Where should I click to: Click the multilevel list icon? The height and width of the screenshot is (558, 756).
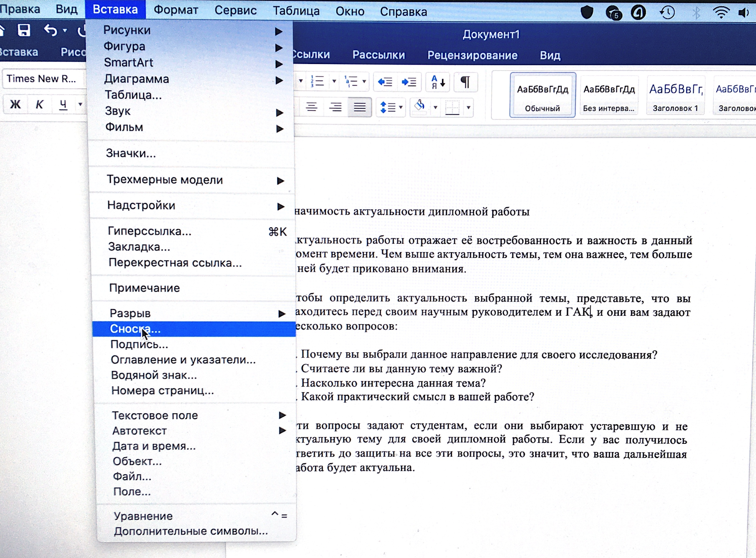350,81
